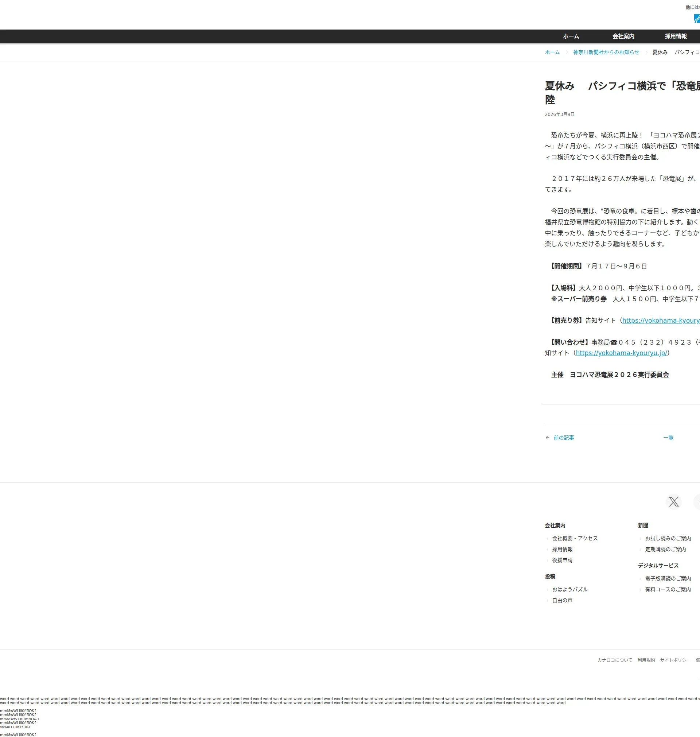Open 自由の声 footer link
Screen dimensions: 700x737
(x=562, y=600)
